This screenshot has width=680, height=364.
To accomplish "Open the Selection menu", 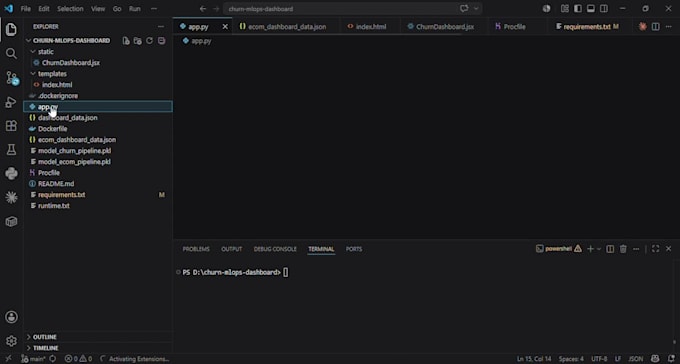I will pyautogui.click(x=71, y=9).
